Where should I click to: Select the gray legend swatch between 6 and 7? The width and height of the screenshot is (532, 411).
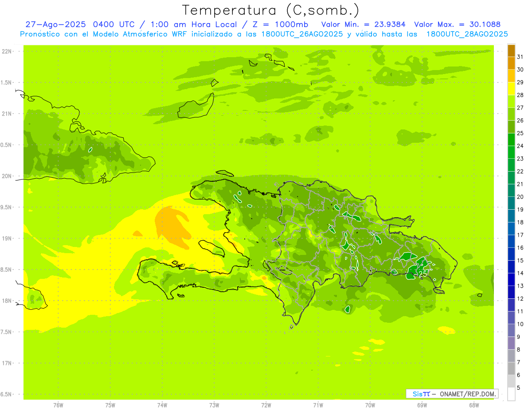coord(511,368)
